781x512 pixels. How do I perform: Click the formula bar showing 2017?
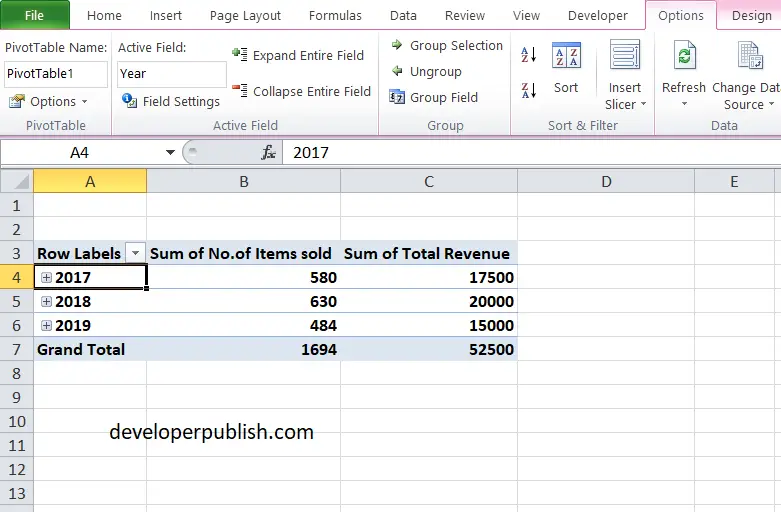(x=531, y=152)
